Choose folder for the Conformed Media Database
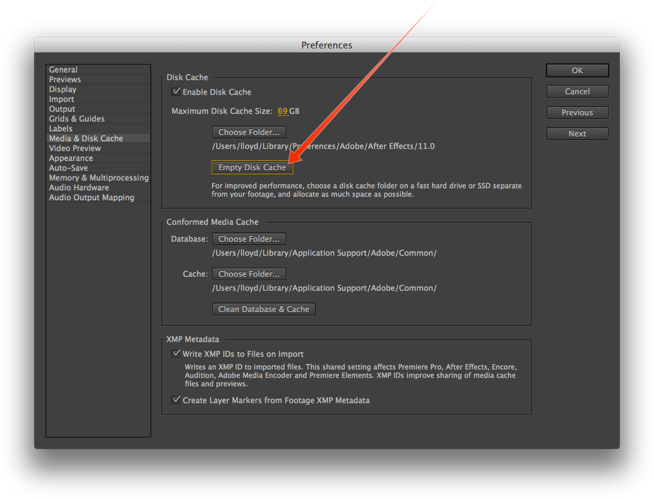 coord(250,239)
